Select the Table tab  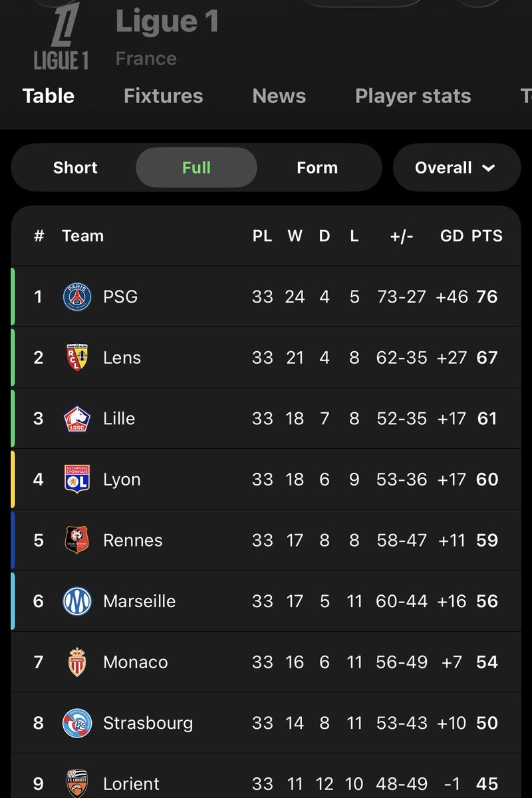pyautogui.click(x=49, y=96)
